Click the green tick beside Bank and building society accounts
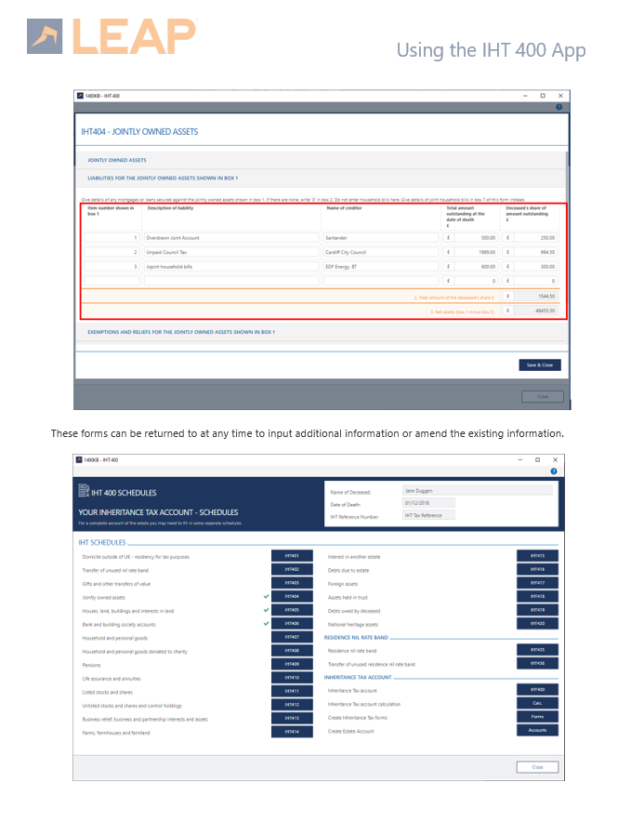The width and height of the screenshot is (644, 835). (266, 624)
